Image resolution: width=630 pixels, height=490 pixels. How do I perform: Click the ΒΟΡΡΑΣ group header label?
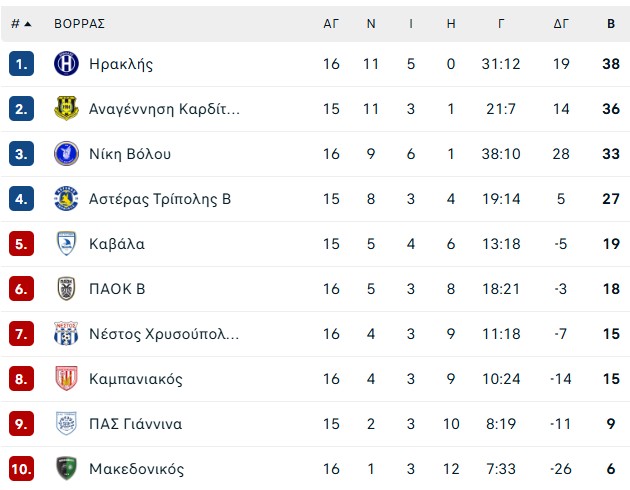pyautogui.click(x=79, y=23)
